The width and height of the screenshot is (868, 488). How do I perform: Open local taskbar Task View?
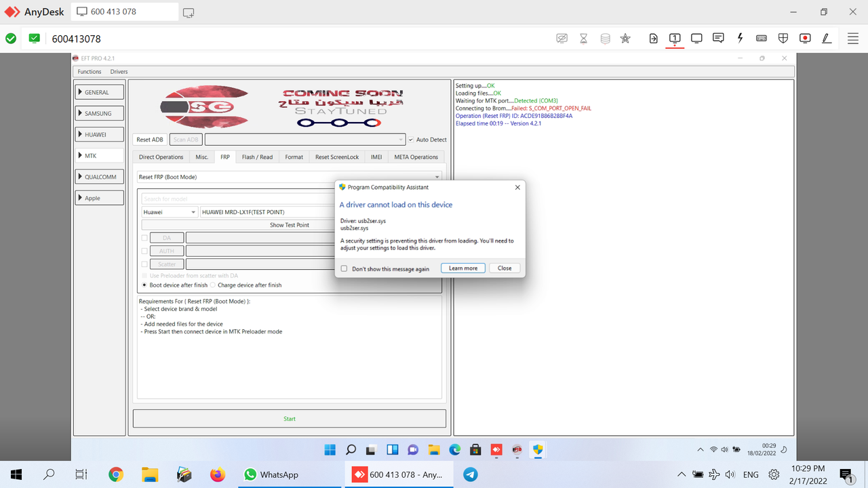pyautogui.click(x=81, y=474)
